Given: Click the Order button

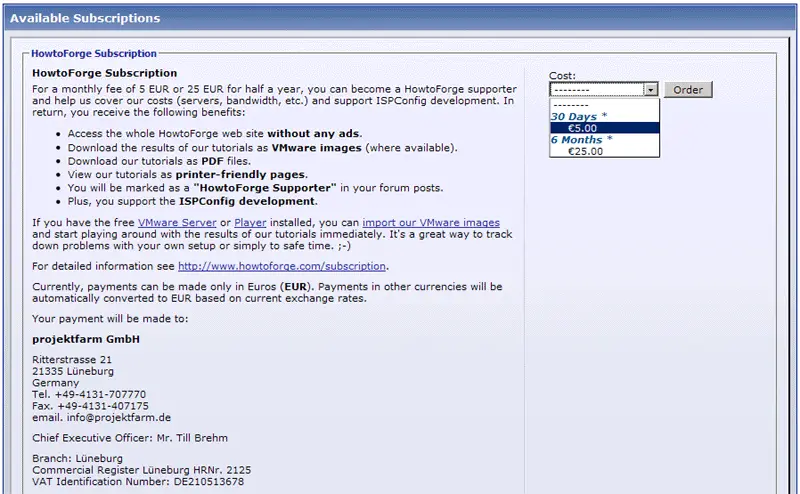Looking at the screenshot, I should [x=688, y=90].
